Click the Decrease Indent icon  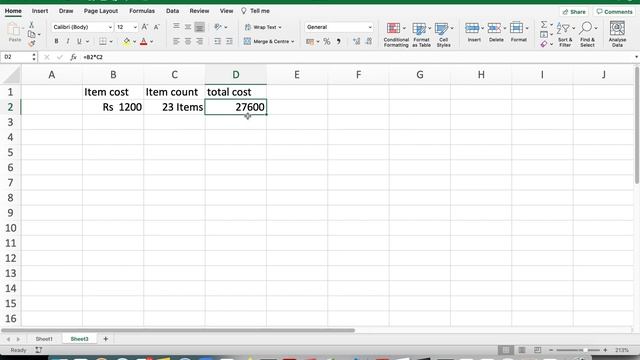[x=218, y=41]
